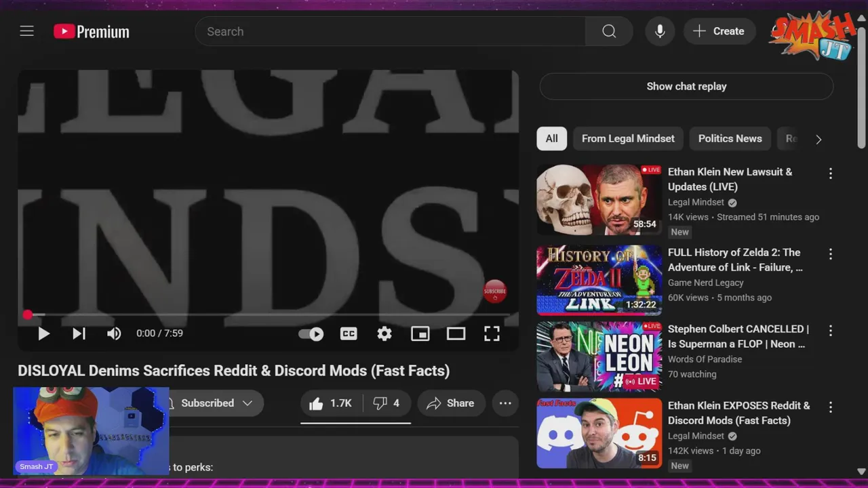Open the Create menu

tap(719, 31)
